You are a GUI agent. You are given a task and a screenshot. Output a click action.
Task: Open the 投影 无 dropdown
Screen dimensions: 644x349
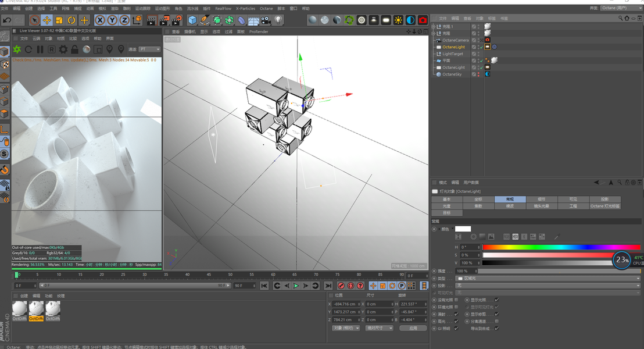click(x=548, y=285)
